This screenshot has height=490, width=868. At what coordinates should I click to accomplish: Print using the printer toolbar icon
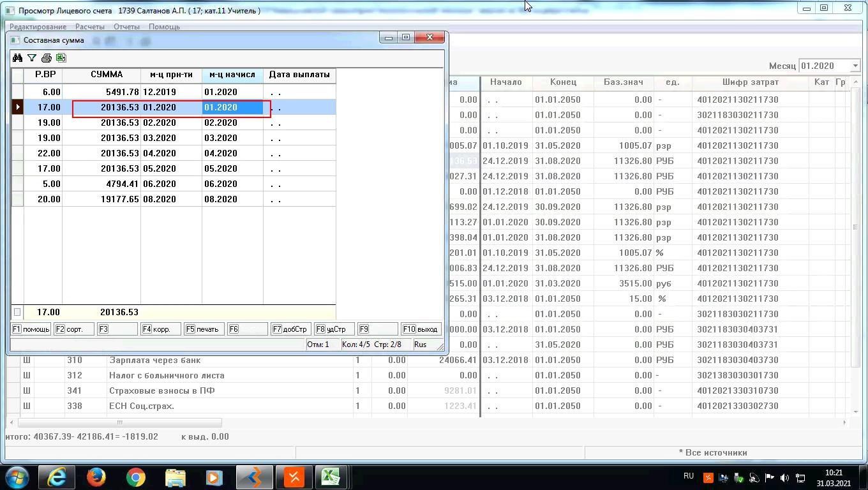click(47, 58)
